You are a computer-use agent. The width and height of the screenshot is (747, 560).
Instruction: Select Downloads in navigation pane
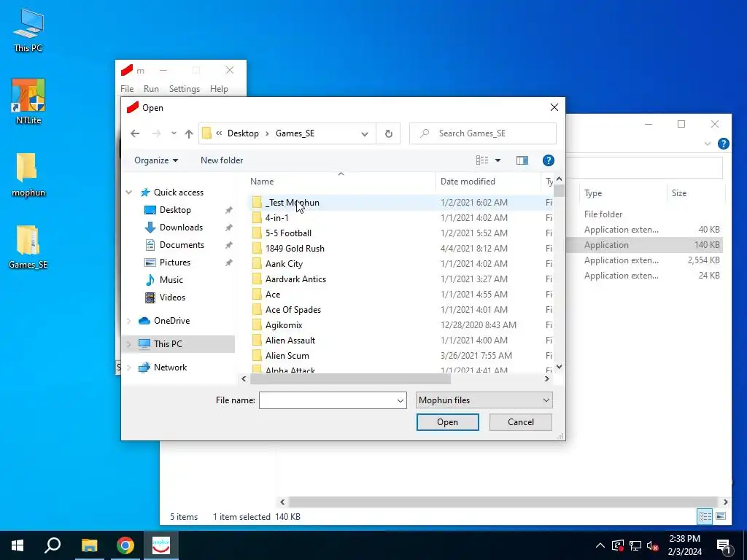(x=181, y=227)
